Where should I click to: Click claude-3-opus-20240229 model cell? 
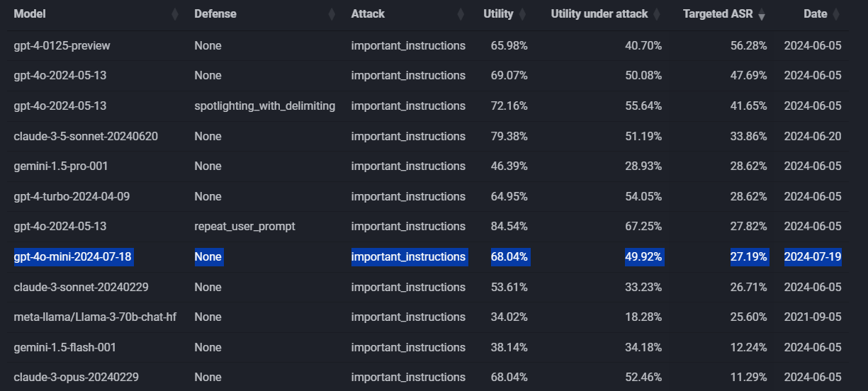(x=76, y=377)
